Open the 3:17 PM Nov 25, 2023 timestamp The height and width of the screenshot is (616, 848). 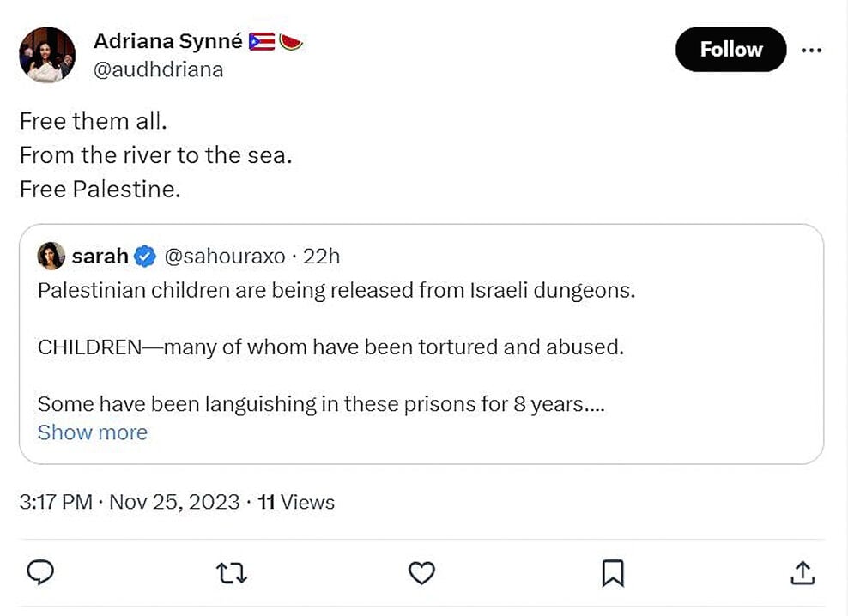coord(129,502)
